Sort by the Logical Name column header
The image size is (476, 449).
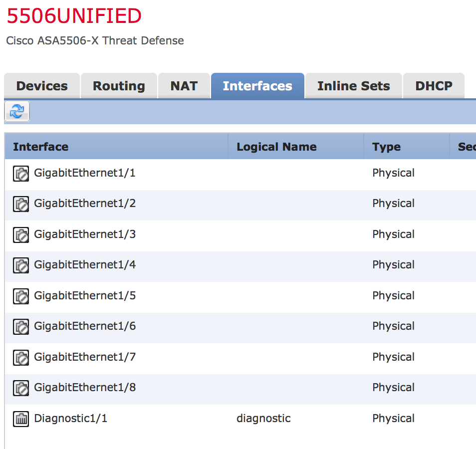[x=276, y=147]
